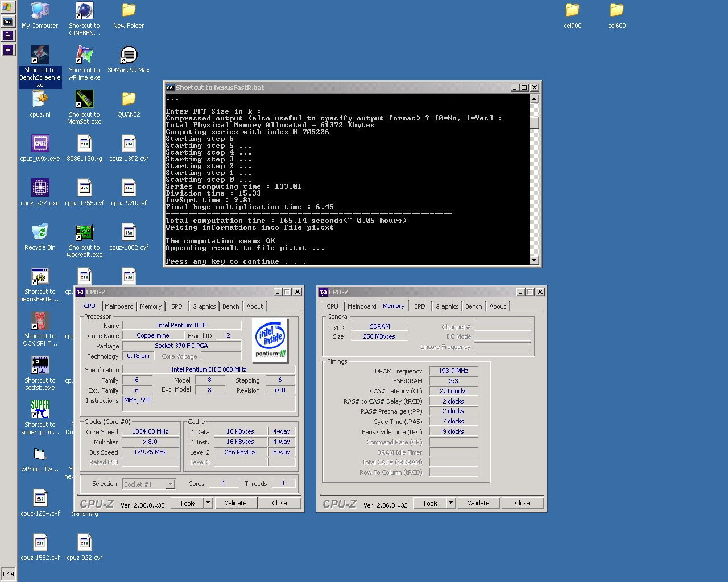Screen dimensions: 728x582
Task: Select the 80861130.rg file icon
Action: [x=84, y=149]
